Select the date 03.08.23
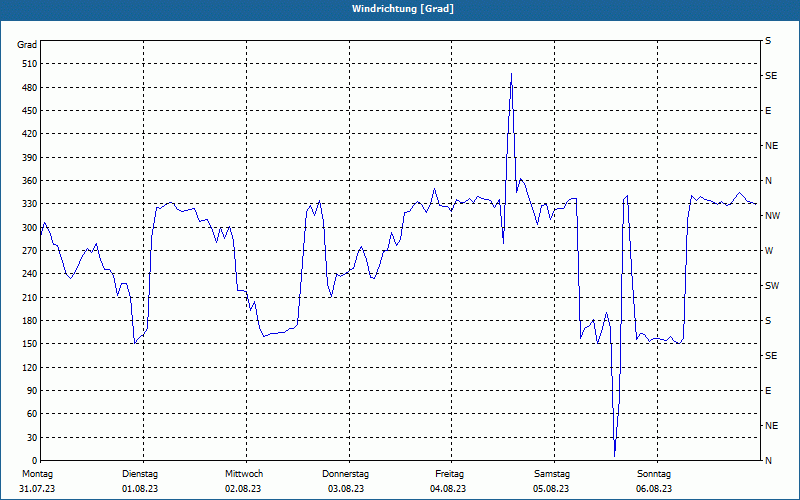 pyautogui.click(x=346, y=489)
